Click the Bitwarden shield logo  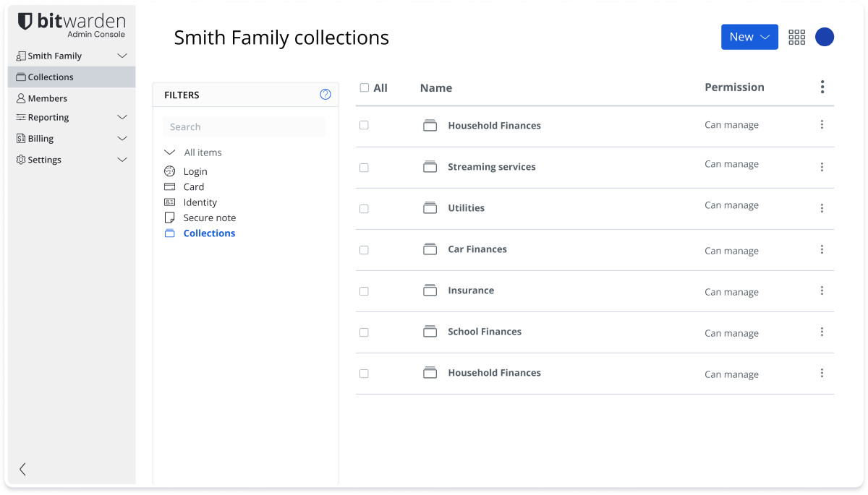coord(24,22)
